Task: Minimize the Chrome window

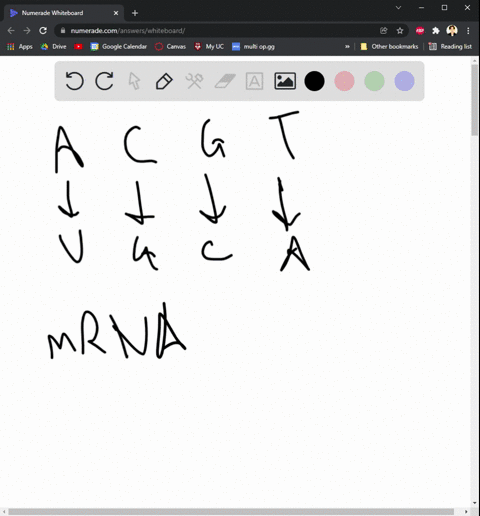Action: tap(421, 7)
